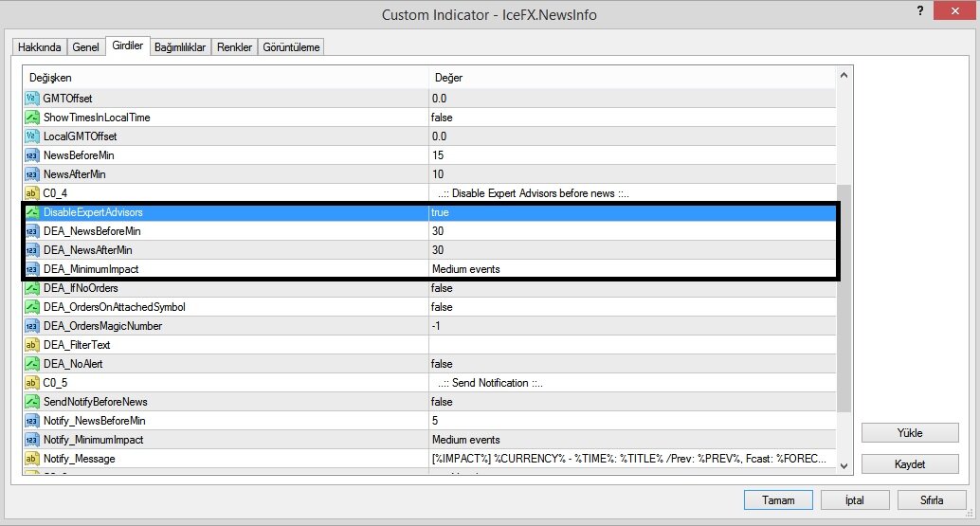Select the DisableExpertAdvisors value true
Screen dimensions: 980x526
pyautogui.click(x=440, y=212)
